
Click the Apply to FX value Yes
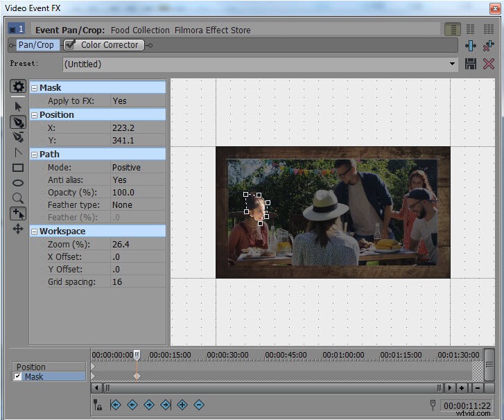tap(119, 101)
